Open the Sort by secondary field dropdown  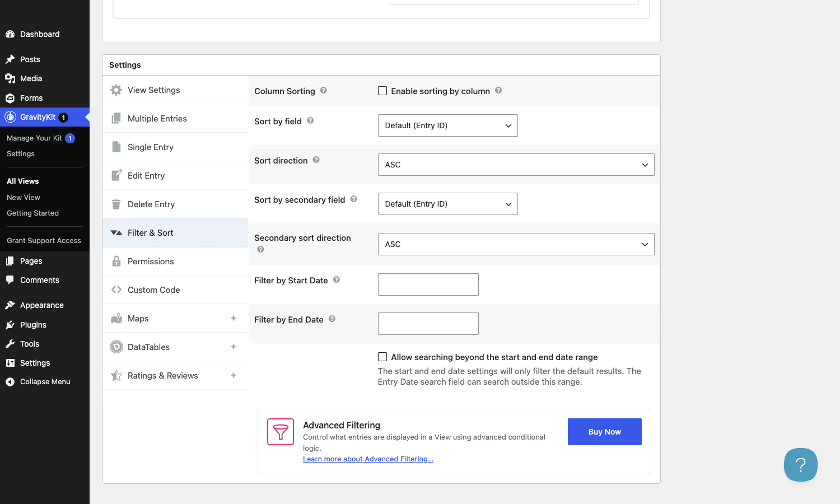[x=448, y=204]
